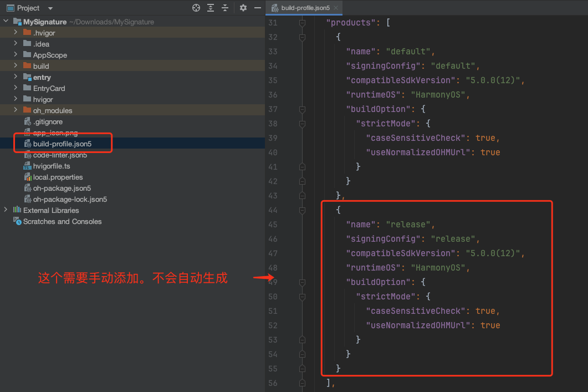
Task: Fold the products array at line 31
Action: coord(302,23)
